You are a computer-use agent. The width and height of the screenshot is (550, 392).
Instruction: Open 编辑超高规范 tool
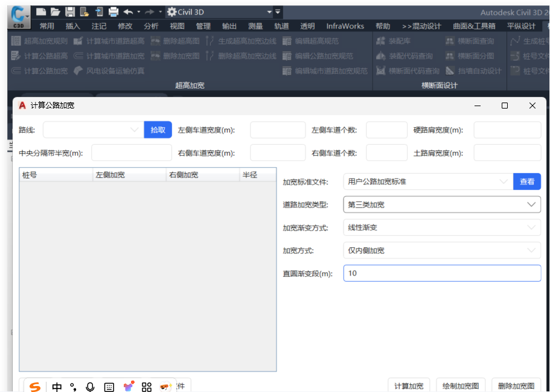pyautogui.click(x=310, y=41)
